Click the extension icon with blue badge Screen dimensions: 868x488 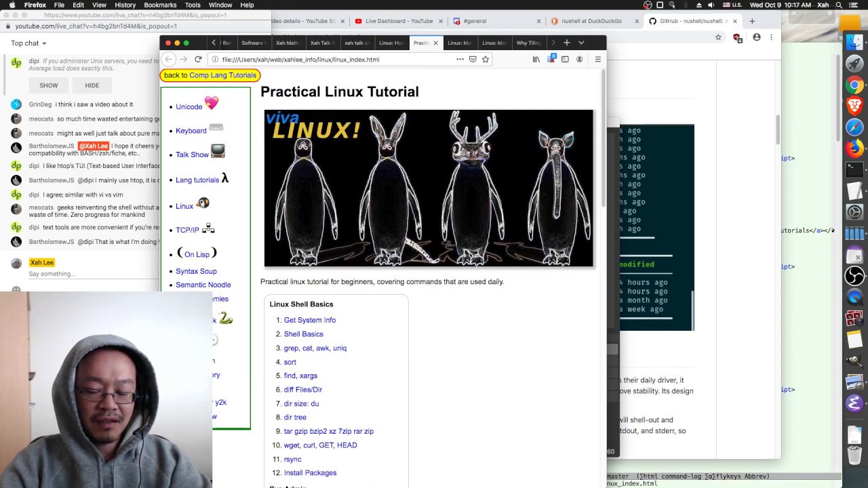pos(551,59)
